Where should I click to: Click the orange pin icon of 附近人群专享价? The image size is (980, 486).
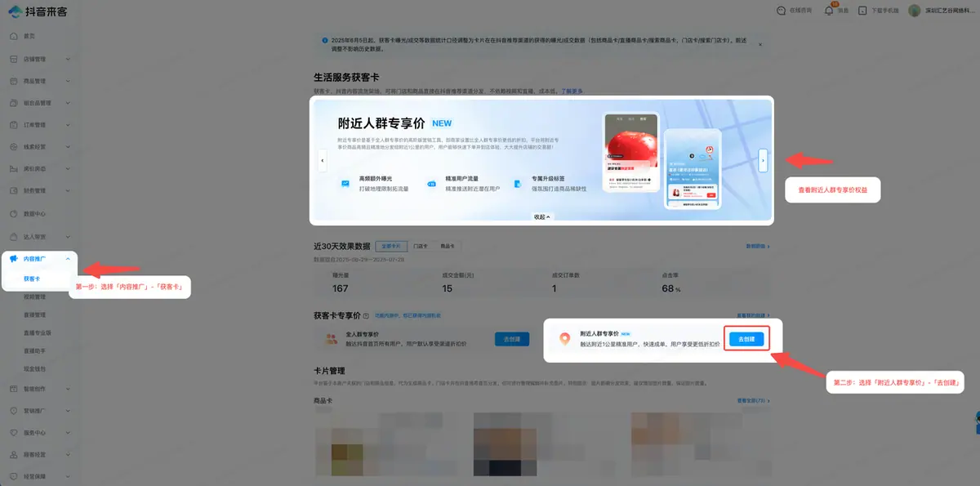click(564, 339)
